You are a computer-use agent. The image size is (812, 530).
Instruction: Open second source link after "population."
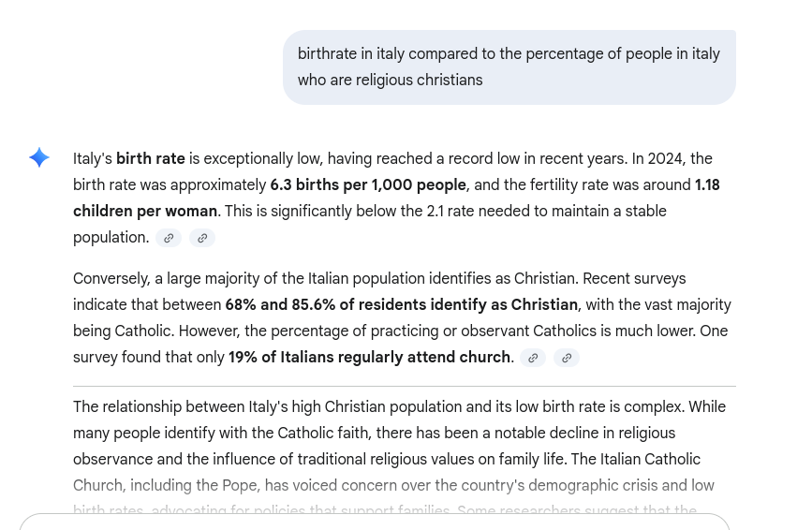coord(202,238)
